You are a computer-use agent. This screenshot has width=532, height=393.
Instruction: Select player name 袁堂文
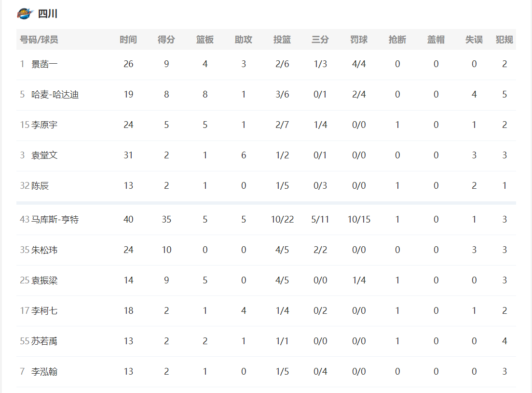pos(44,155)
